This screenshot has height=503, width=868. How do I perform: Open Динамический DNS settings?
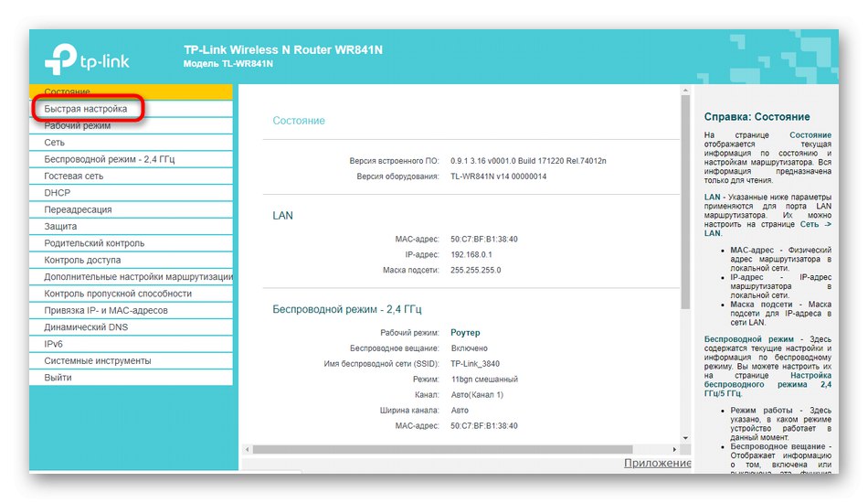click(132, 326)
